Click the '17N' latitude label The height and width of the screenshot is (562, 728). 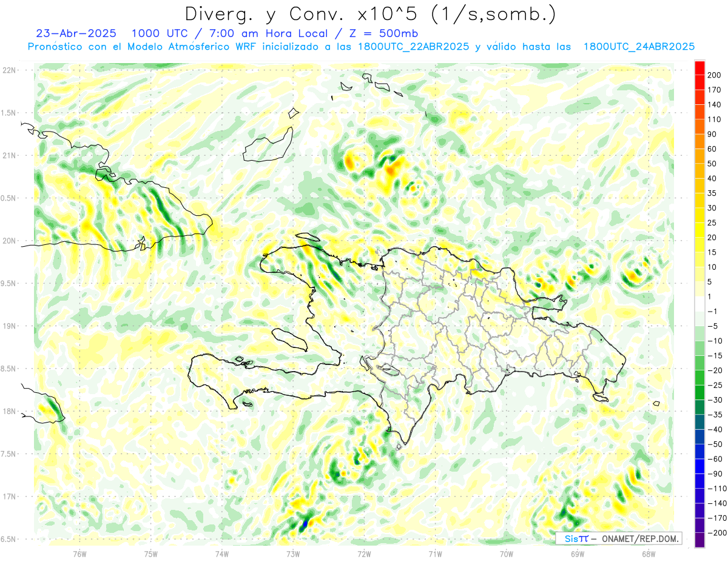[x=8, y=497]
